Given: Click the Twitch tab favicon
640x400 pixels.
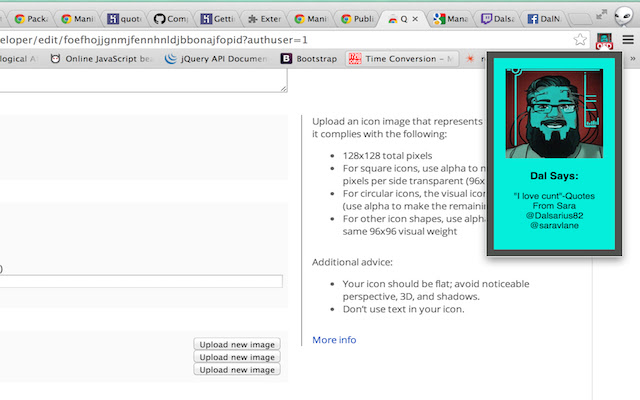Looking at the screenshot, I should [x=486, y=19].
